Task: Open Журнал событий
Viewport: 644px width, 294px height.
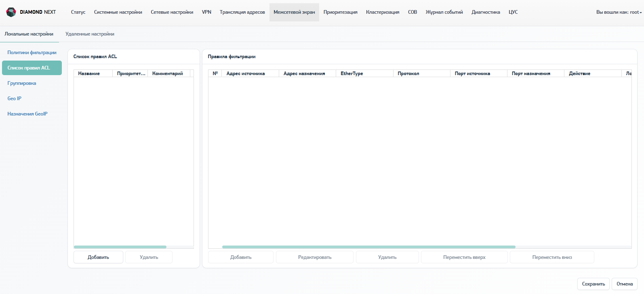Action: (x=444, y=12)
